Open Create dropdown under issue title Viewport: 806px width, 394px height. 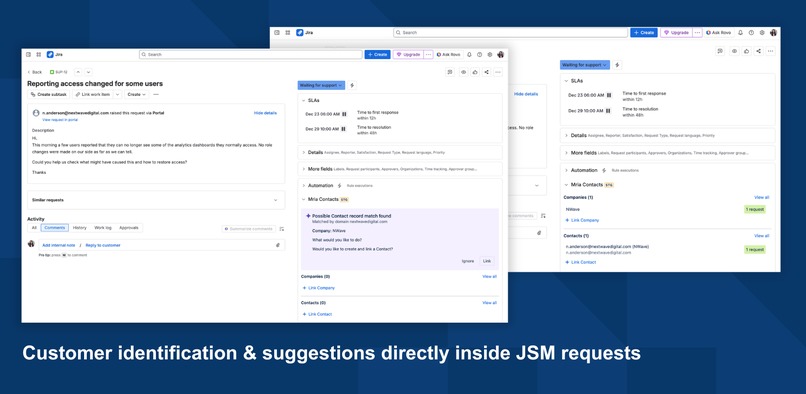point(136,95)
